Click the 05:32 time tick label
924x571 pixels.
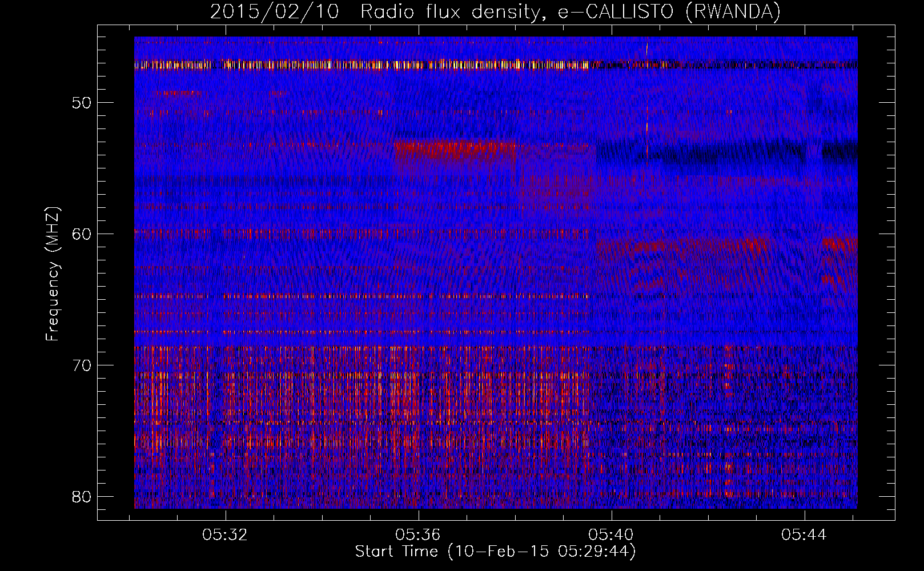225,534
